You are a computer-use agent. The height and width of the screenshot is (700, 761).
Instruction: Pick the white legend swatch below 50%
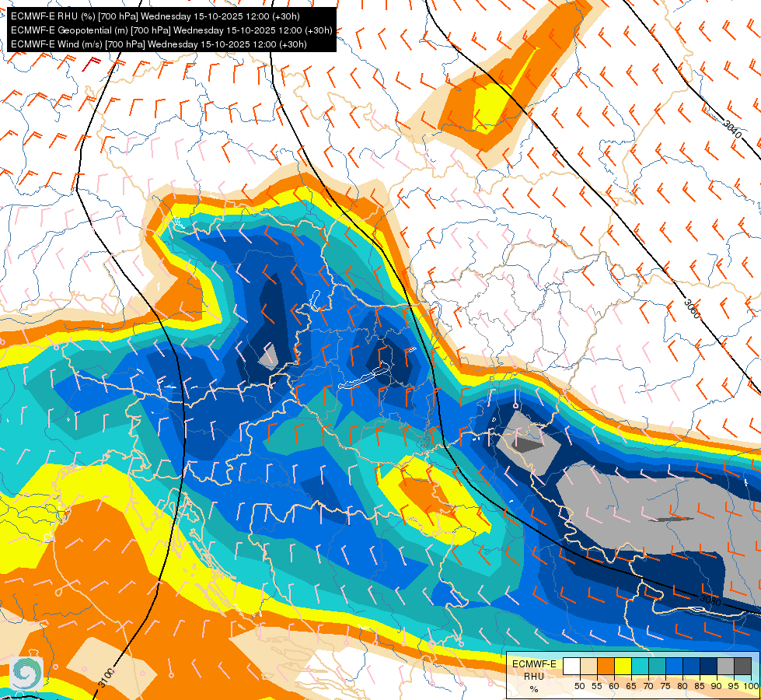point(571,666)
